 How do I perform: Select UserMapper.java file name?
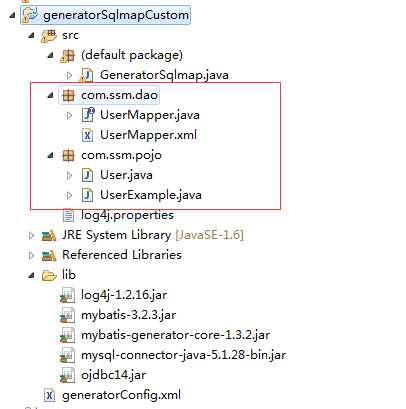150,115
